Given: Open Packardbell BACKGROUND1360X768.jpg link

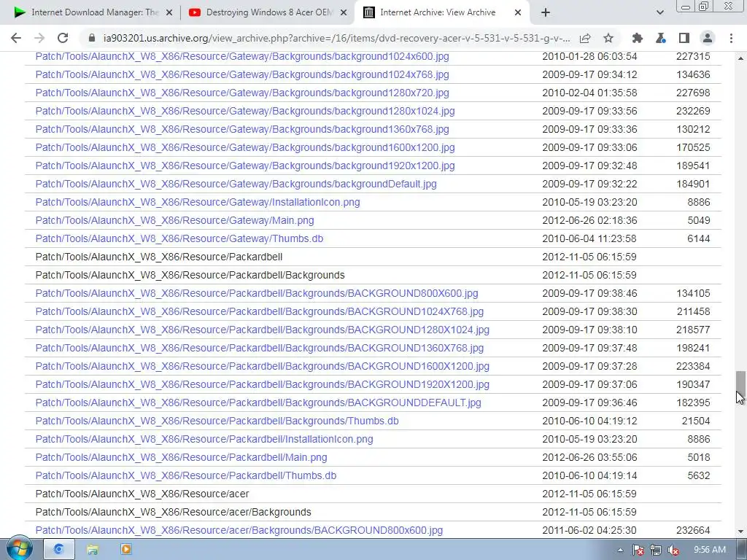Looking at the screenshot, I should tap(260, 348).
